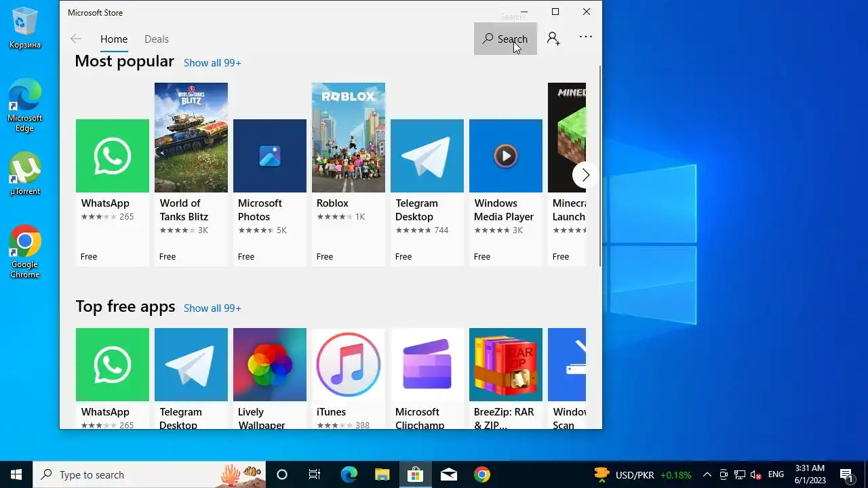Open Telegram Desktop in Top free apps

(191, 365)
